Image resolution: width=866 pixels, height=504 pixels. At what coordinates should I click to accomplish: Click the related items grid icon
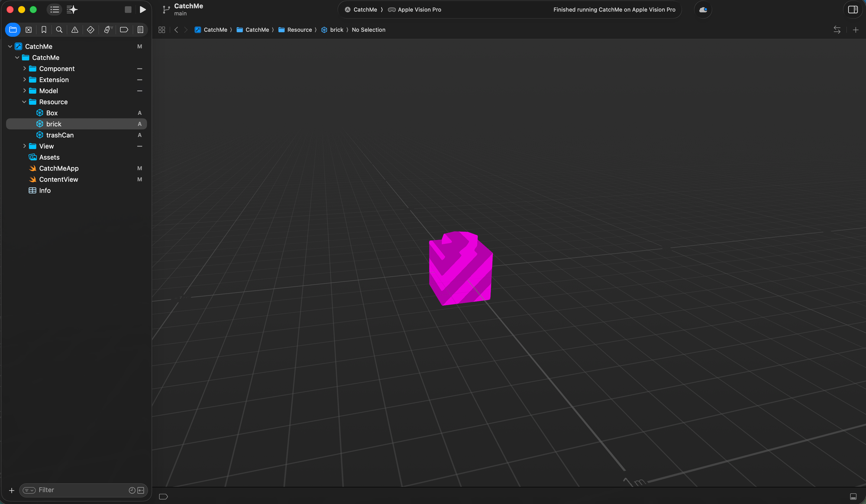pos(162,30)
